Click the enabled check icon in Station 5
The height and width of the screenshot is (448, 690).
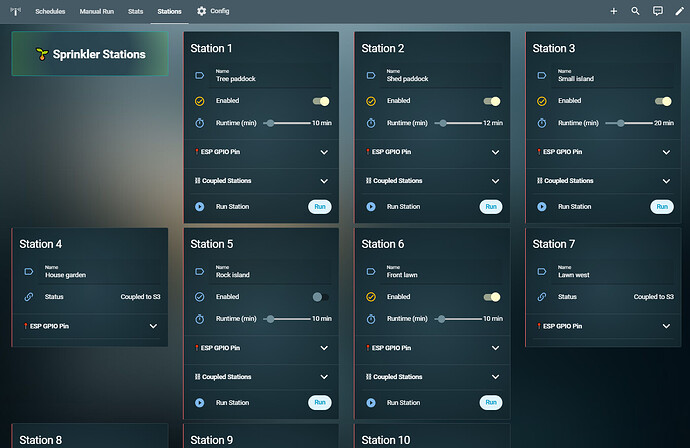(200, 297)
